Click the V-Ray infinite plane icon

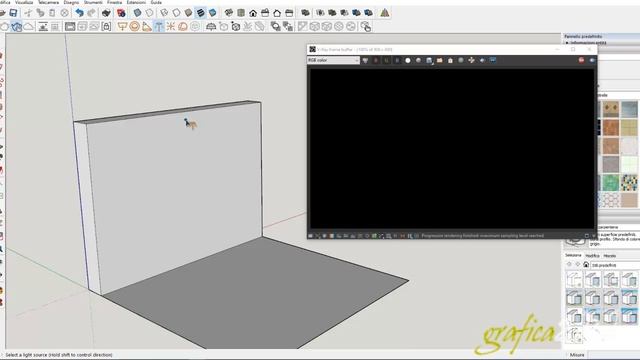(x=211, y=27)
